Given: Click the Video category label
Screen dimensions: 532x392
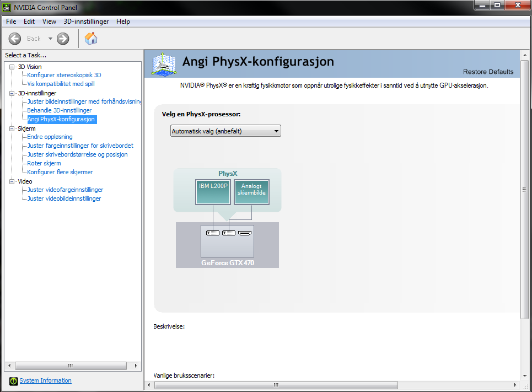Looking at the screenshot, I should (25, 181).
